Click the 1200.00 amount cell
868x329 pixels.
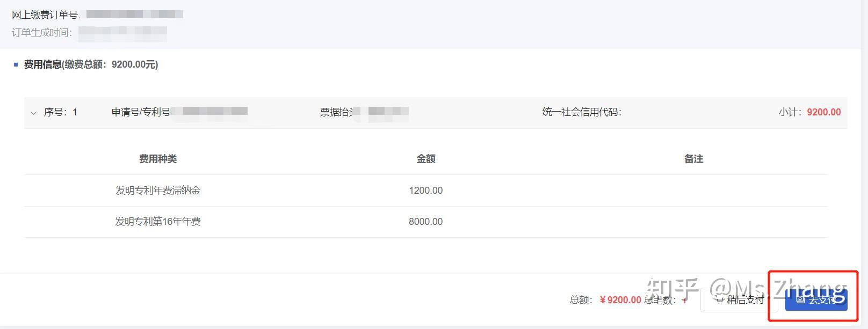tap(425, 191)
